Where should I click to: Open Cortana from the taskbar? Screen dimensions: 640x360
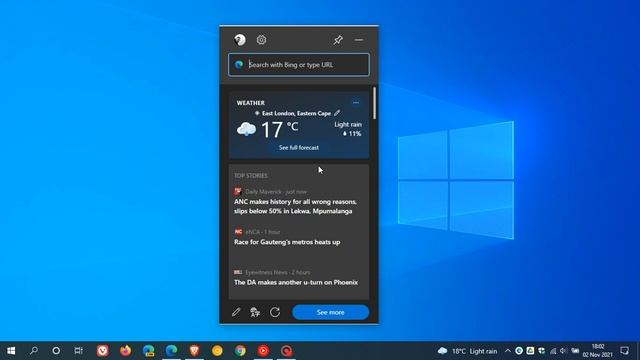click(56, 351)
